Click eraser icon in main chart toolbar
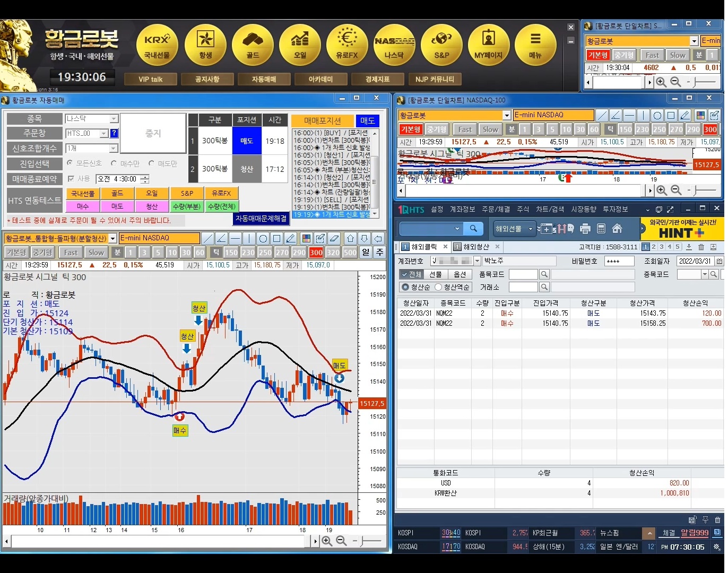This screenshot has width=728, height=573. point(334,238)
